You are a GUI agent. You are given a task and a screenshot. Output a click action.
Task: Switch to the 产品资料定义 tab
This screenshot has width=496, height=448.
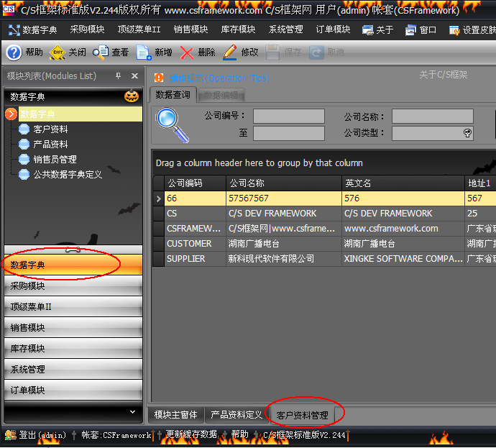coord(236,415)
